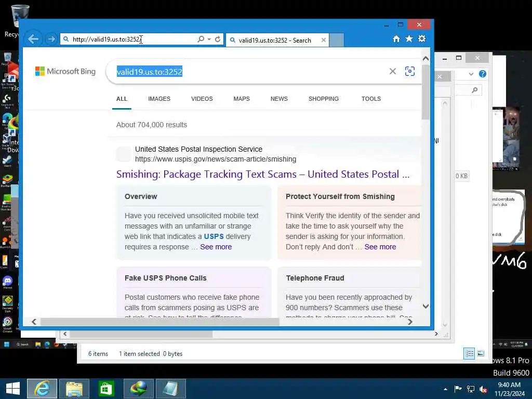532x399 pixels.
Task: Click 'See more' in Protect Yourself from Smishing
Action: coord(380,247)
